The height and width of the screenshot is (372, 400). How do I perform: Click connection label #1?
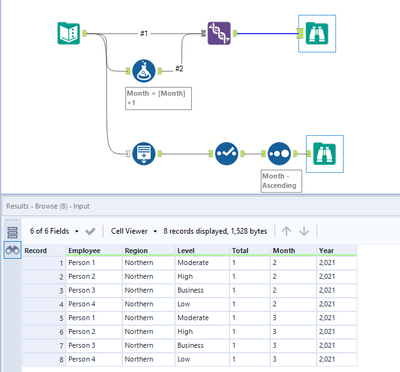pos(144,33)
